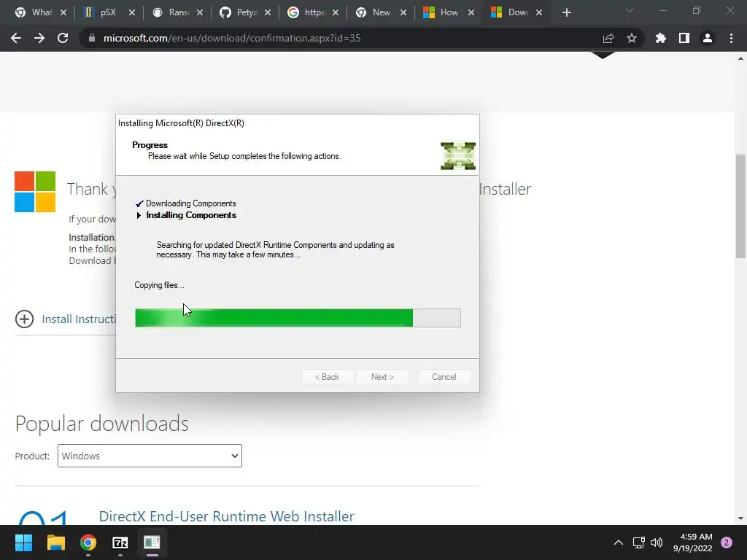
Task: Close the active 'Down' tab
Action: pyautogui.click(x=539, y=12)
